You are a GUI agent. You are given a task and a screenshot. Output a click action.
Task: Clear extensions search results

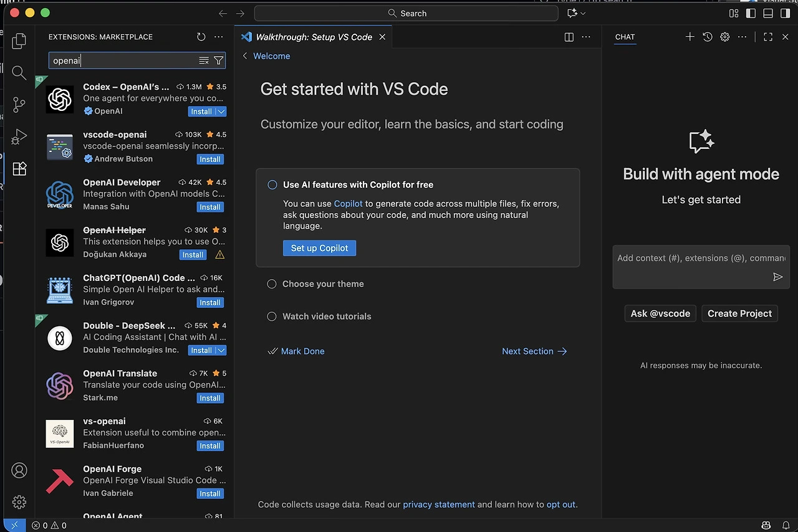(x=204, y=60)
